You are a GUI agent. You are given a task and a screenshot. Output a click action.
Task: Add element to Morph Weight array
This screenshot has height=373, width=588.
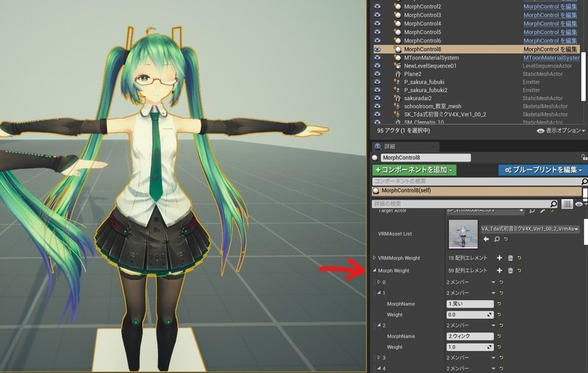pos(500,270)
